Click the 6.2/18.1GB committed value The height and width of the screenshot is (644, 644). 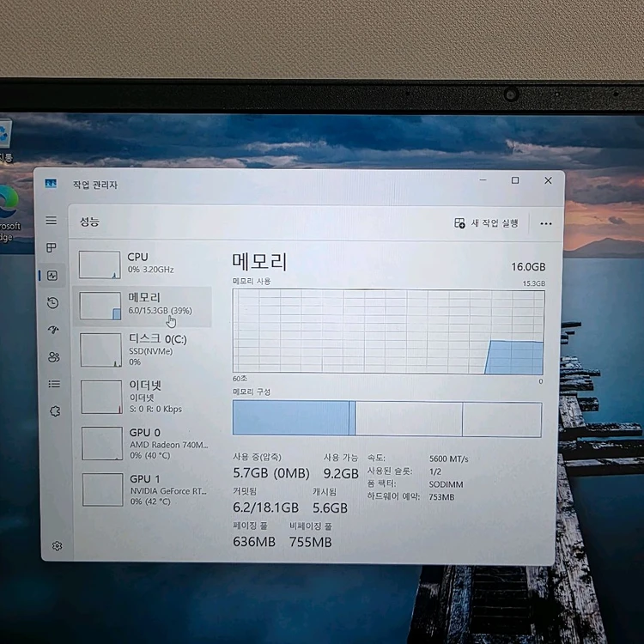point(265,507)
